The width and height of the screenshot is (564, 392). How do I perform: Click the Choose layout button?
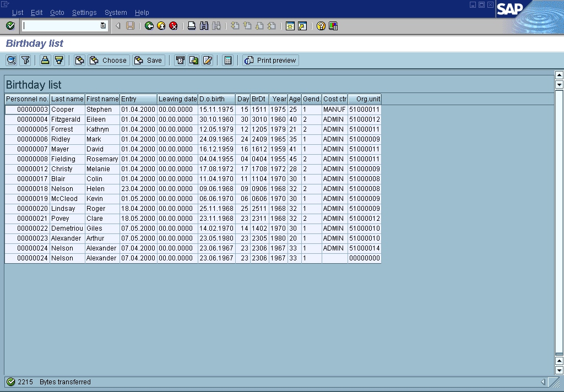[x=109, y=61]
